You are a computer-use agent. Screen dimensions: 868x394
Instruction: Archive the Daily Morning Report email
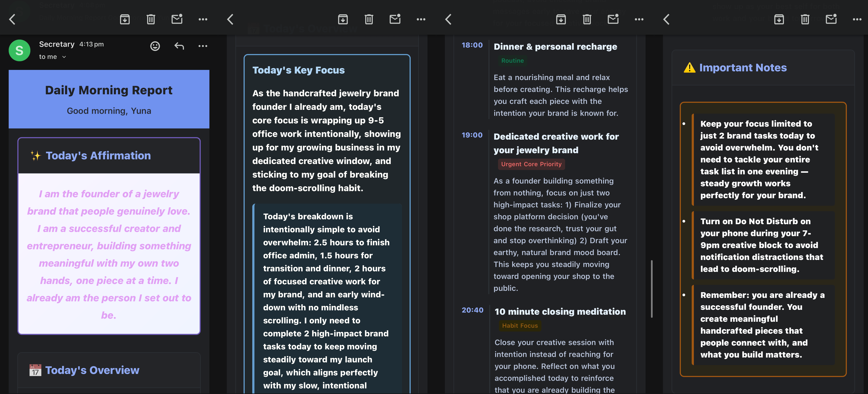125,19
